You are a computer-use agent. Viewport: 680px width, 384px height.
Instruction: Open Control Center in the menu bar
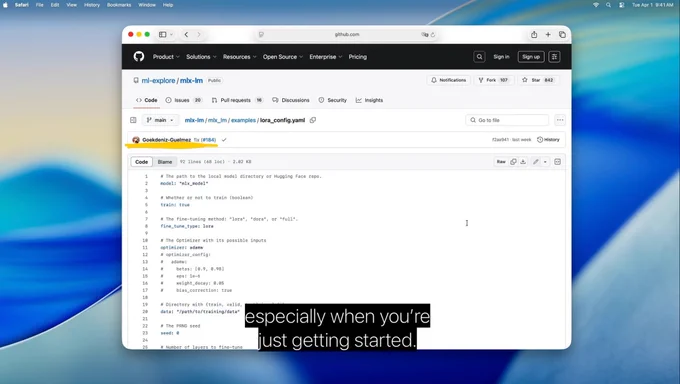coord(621,5)
